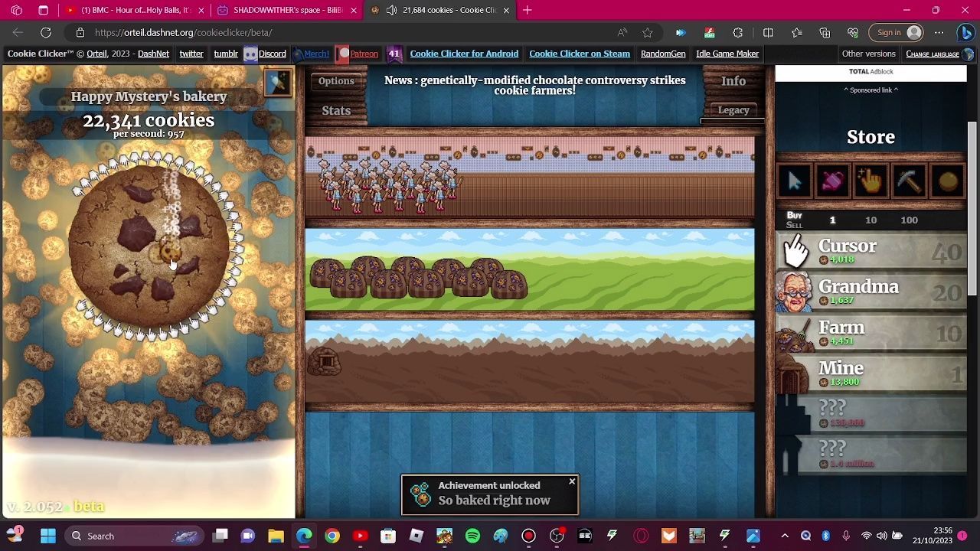The height and width of the screenshot is (551, 980).
Task: Open the Idle Game Maker link
Action: click(x=727, y=54)
